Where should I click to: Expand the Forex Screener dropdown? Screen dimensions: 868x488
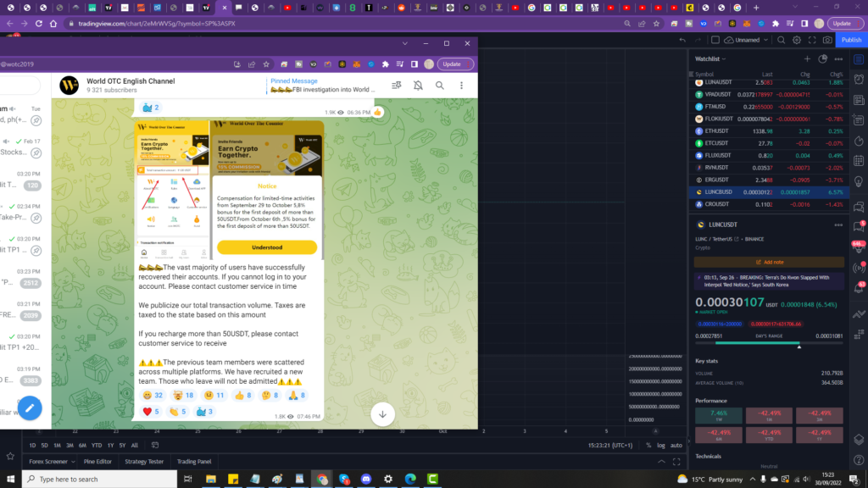coord(73,462)
